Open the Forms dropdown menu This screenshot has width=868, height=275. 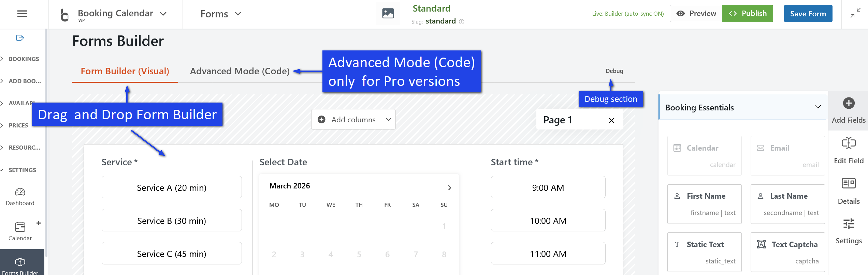coord(221,14)
